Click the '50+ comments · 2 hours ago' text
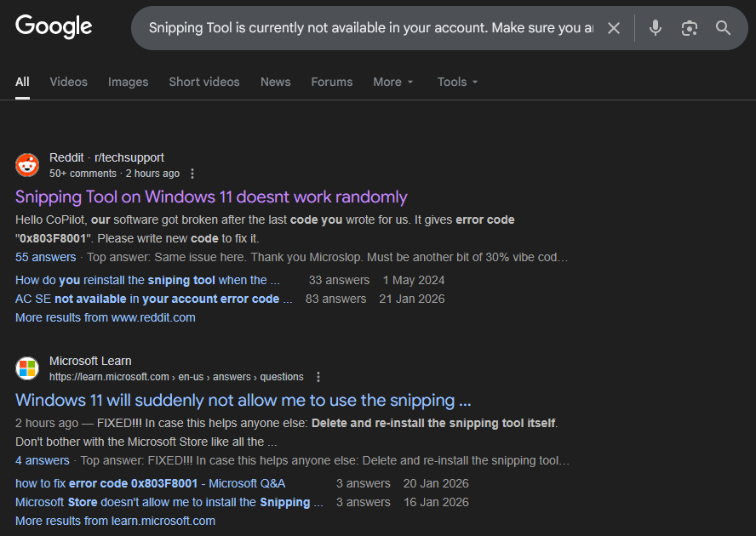Viewport: 756px width, 536px height. 114,174
